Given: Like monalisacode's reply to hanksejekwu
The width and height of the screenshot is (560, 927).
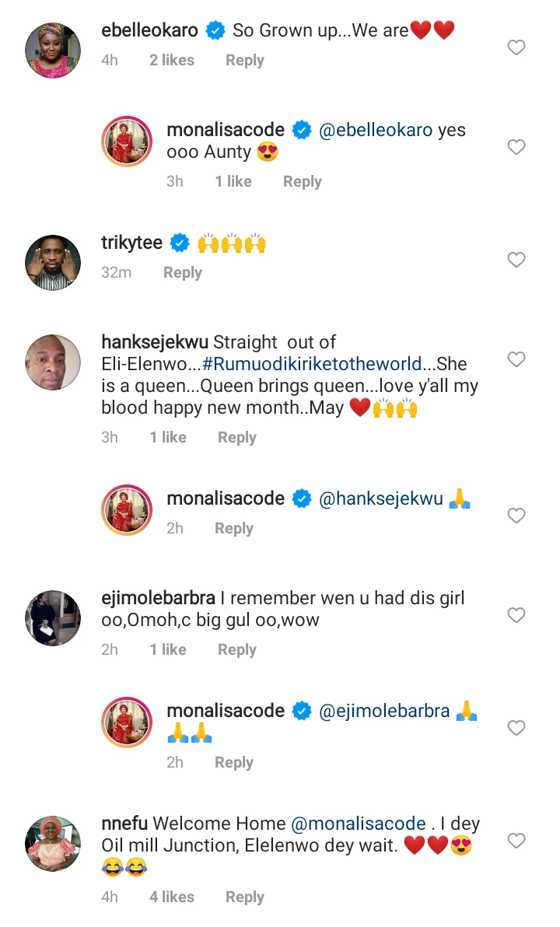Looking at the screenshot, I should 516,516.
